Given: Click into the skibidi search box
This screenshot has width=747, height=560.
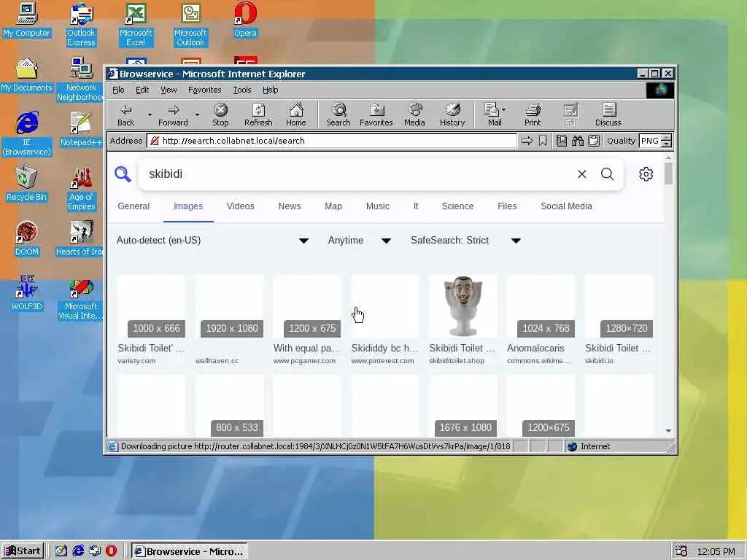Looking at the screenshot, I should click(357, 174).
